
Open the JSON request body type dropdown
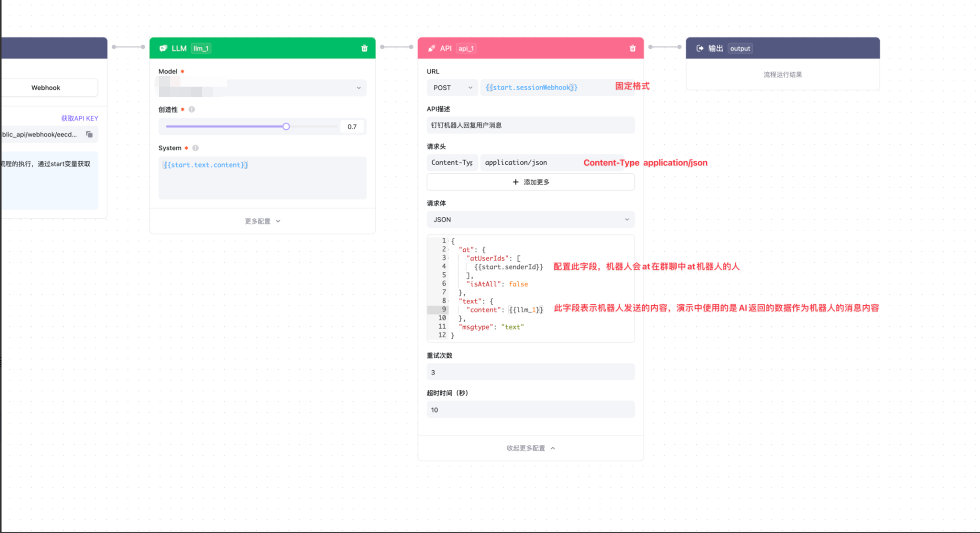pos(530,220)
